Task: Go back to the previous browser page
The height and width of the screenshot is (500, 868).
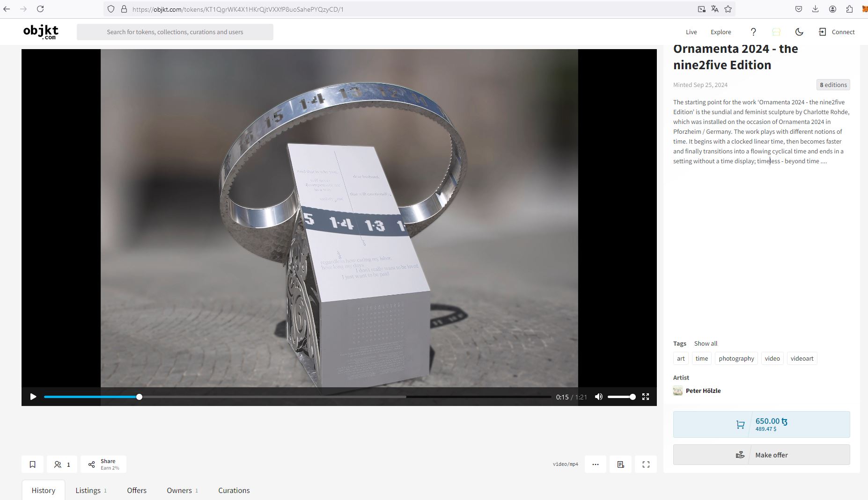Action: click(x=7, y=9)
